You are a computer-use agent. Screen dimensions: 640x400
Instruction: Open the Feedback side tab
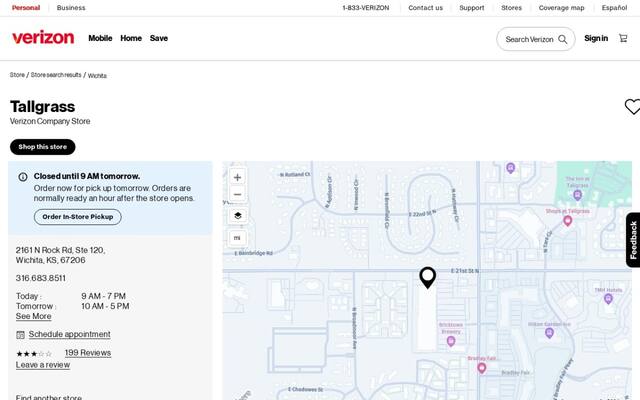click(x=633, y=240)
